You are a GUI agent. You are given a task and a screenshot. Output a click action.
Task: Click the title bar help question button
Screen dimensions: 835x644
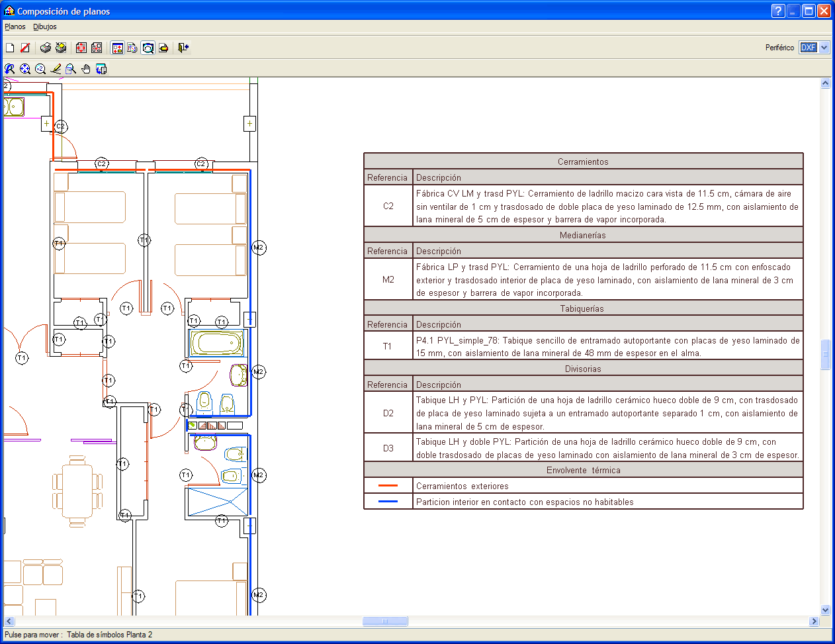778,11
